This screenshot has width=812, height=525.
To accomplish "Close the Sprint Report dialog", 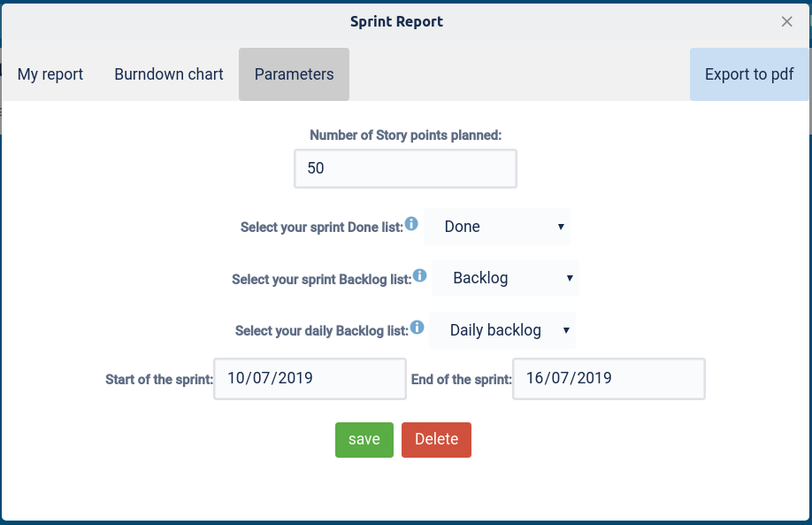I will 786,21.
